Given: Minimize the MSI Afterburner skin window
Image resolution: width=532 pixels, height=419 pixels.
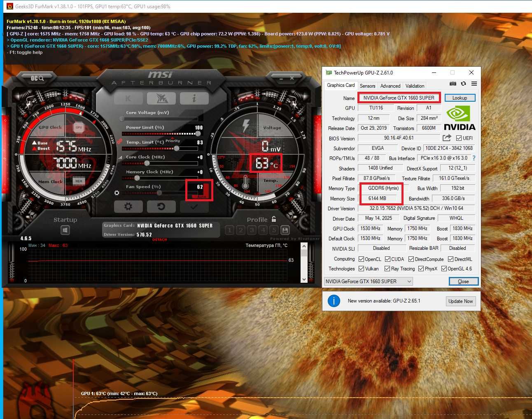Looking at the screenshot, I should pos(281,78).
